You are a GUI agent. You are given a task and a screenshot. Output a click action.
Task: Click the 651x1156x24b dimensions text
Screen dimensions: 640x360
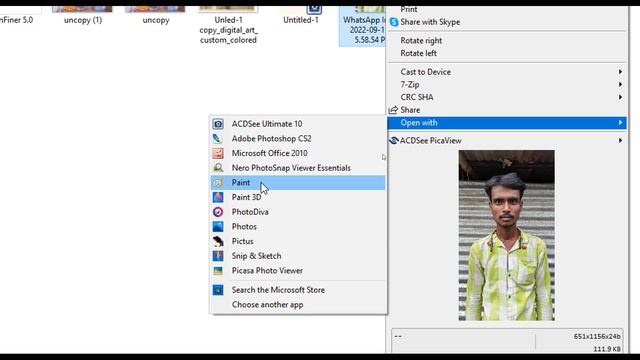click(597, 336)
